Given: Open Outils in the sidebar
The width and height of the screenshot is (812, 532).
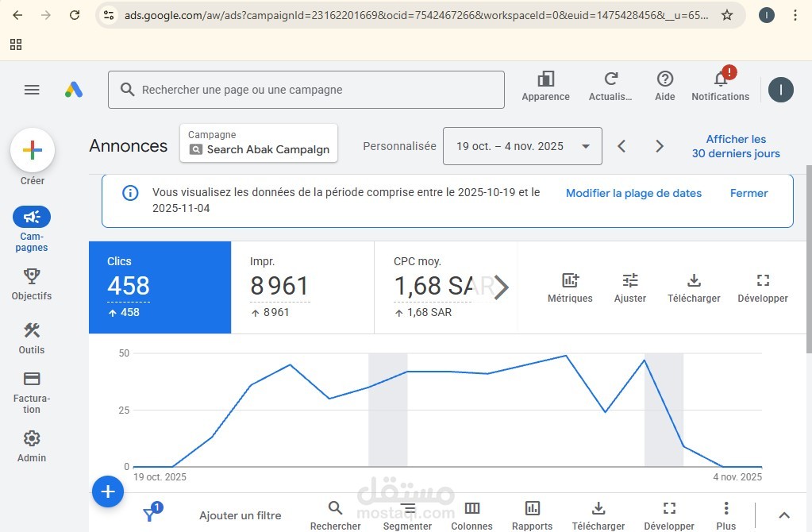Looking at the screenshot, I should pyautogui.click(x=32, y=338).
